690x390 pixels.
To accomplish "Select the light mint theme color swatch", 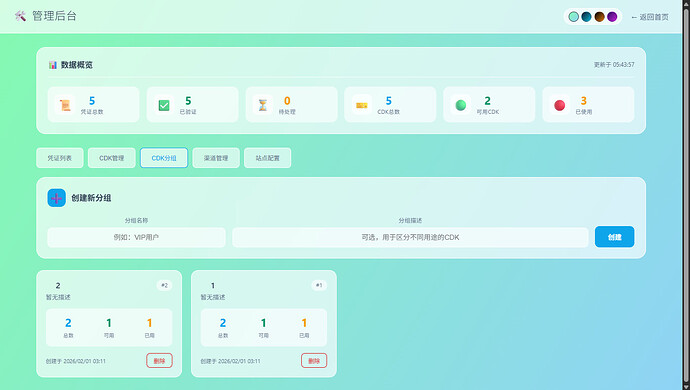I will tap(573, 17).
